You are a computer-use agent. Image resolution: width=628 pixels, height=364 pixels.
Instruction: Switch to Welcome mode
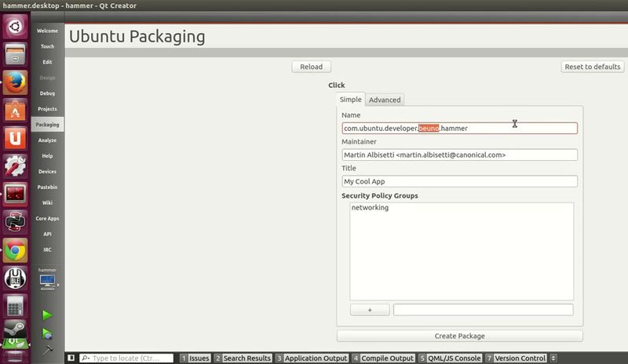[x=47, y=31]
